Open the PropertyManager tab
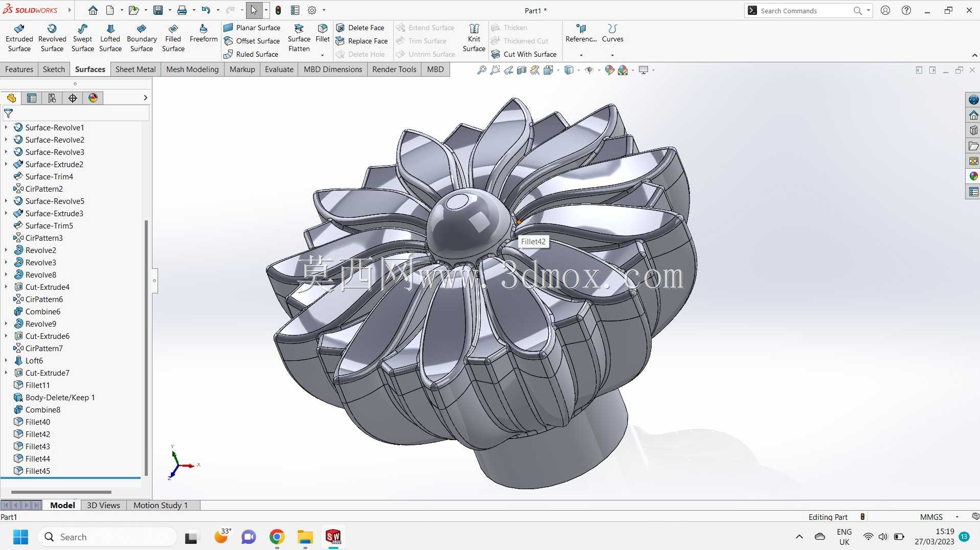 point(32,98)
